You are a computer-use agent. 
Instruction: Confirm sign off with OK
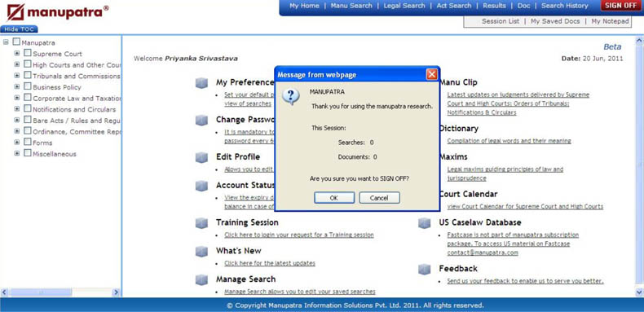(x=334, y=198)
